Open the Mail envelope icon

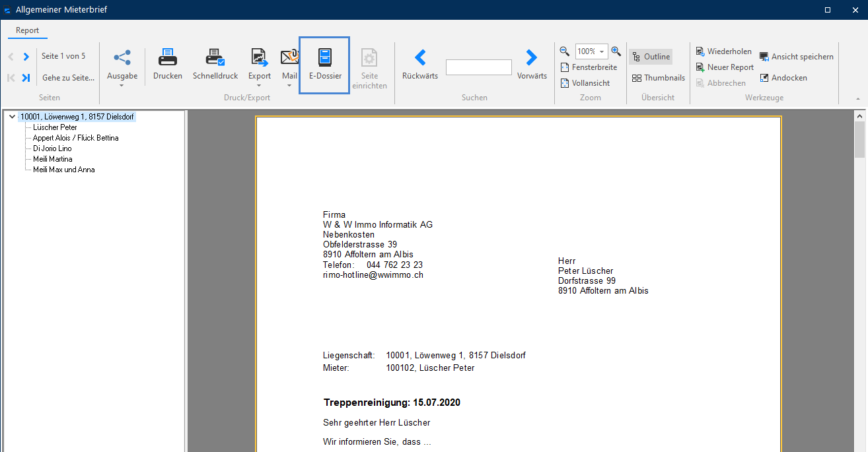(x=290, y=58)
